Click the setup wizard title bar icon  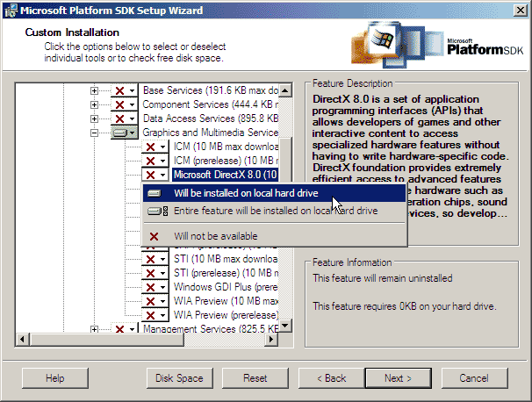tap(11, 11)
